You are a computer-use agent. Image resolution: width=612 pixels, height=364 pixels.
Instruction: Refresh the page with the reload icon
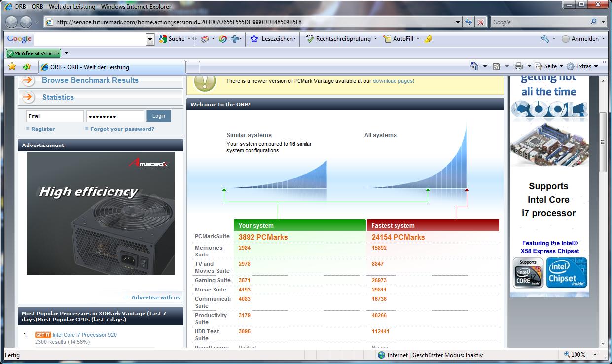pos(469,22)
